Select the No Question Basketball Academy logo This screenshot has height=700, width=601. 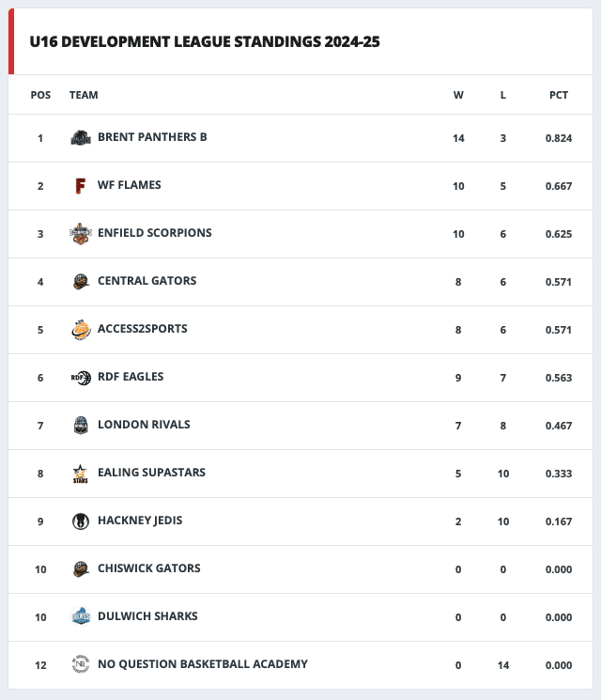81,664
